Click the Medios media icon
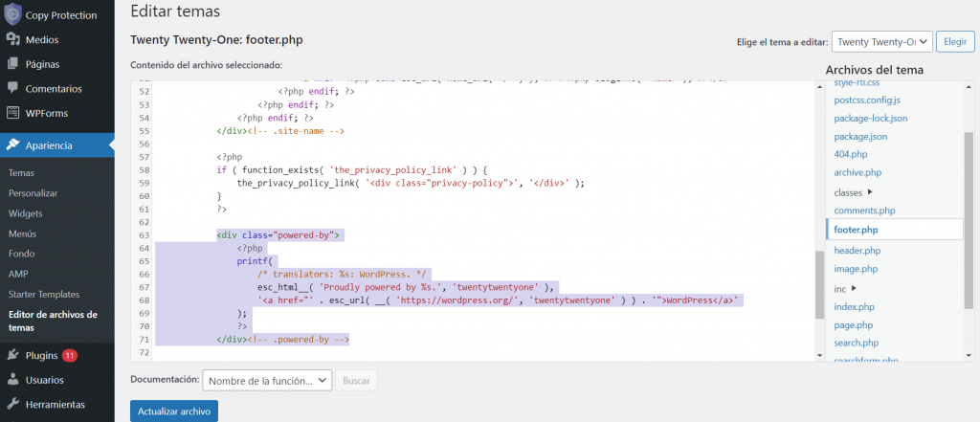The width and height of the screenshot is (980, 422). pos(13,40)
